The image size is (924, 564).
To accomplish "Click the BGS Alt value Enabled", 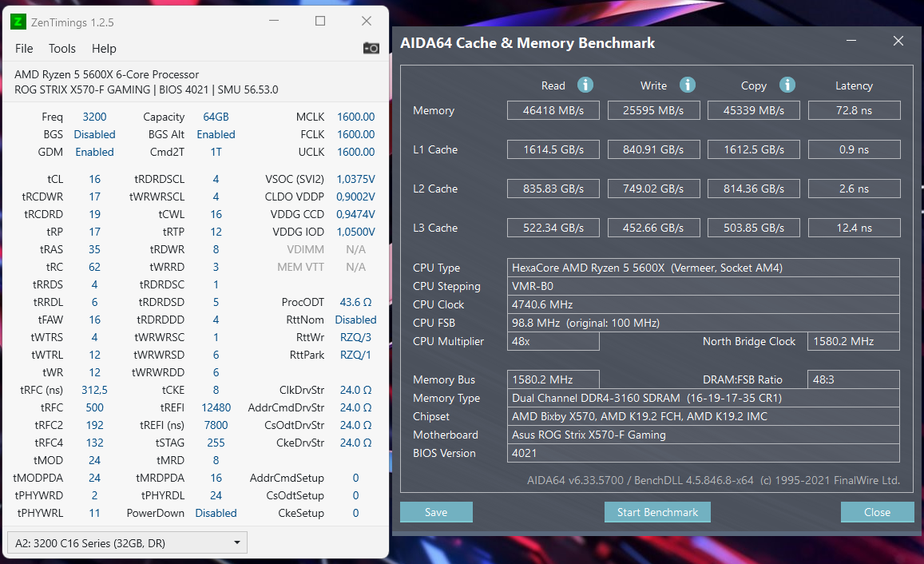I will (216, 134).
